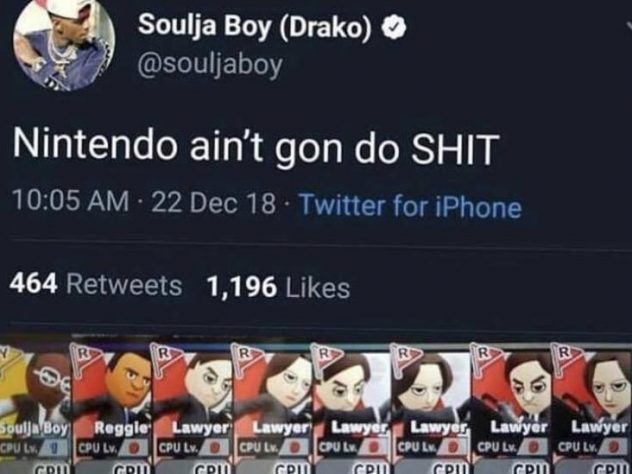View the 1,196 Likes list
Viewport: 632px width, 474px height.
pos(278,287)
